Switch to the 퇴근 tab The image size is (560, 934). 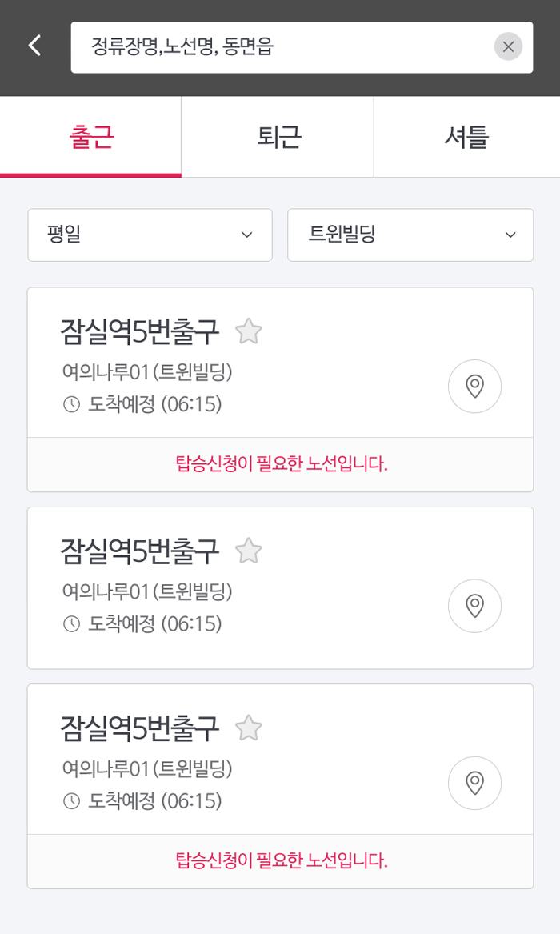point(278,137)
